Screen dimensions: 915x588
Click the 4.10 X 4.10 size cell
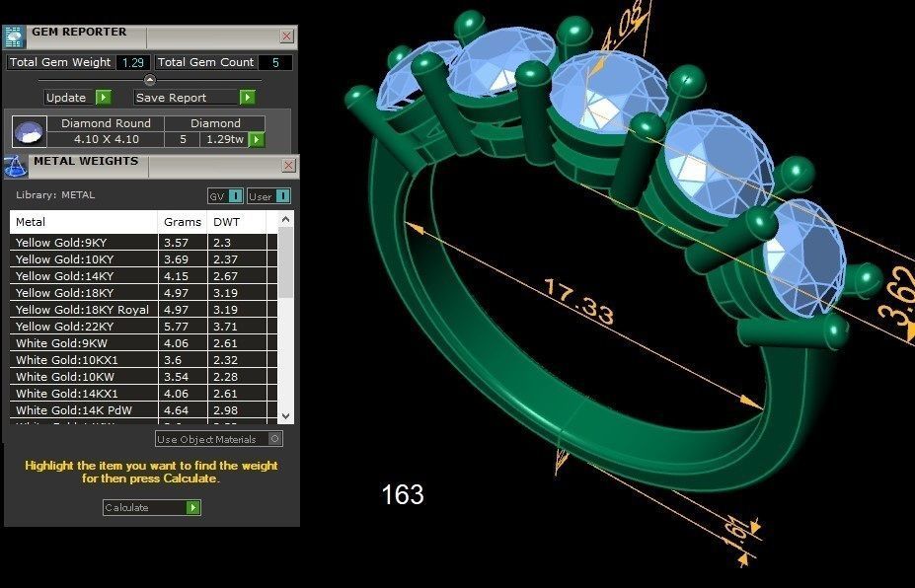(107, 139)
